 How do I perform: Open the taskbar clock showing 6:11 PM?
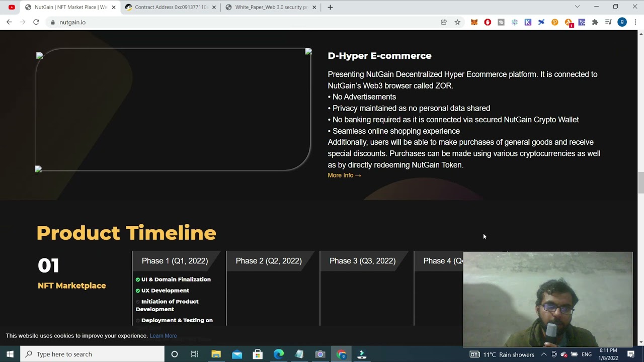[x=608, y=354]
